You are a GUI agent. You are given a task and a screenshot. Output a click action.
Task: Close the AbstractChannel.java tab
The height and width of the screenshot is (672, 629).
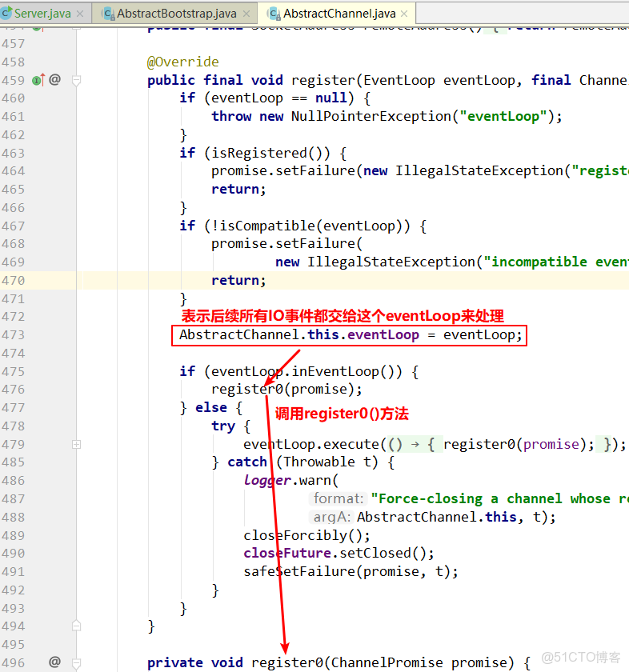click(404, 14)
